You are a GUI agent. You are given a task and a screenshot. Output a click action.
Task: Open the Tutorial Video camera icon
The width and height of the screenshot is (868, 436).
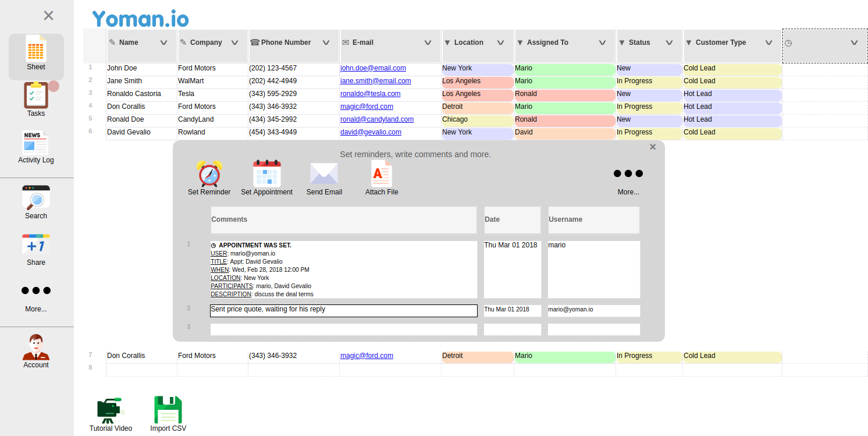click(x=111, y=410)
